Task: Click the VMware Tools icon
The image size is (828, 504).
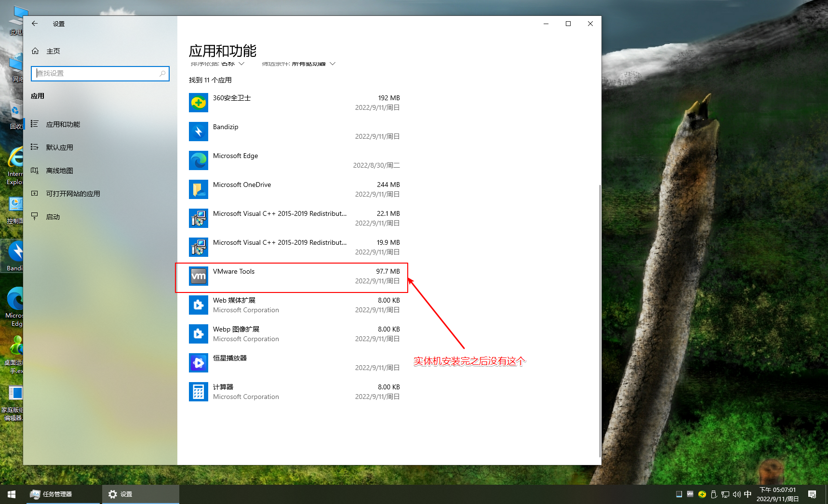Action: point(198,276)
